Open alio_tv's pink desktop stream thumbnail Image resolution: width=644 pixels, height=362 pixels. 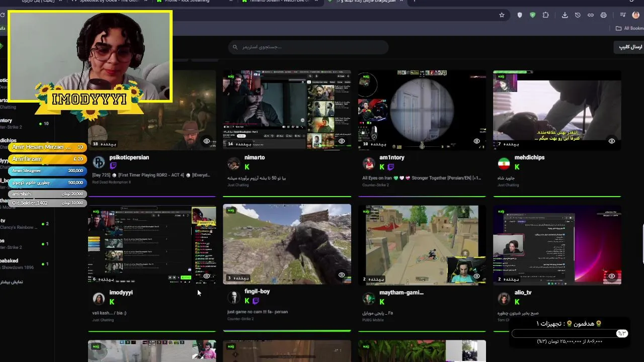(x=557, y=245)
